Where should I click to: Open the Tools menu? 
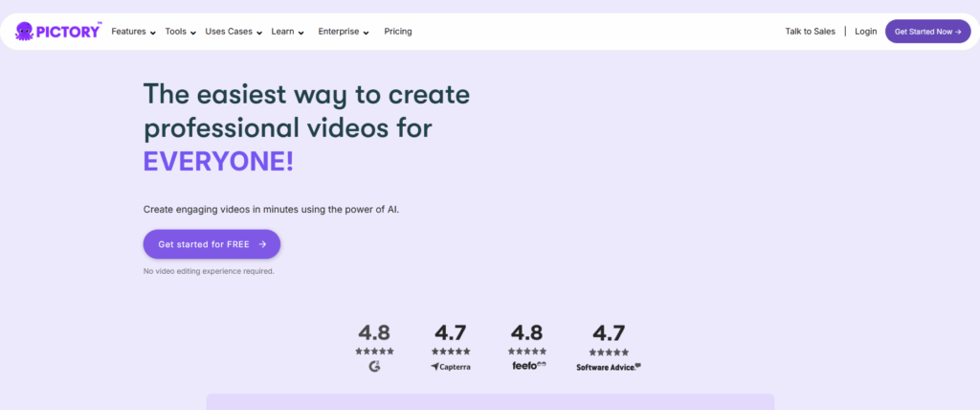[176, 32]
